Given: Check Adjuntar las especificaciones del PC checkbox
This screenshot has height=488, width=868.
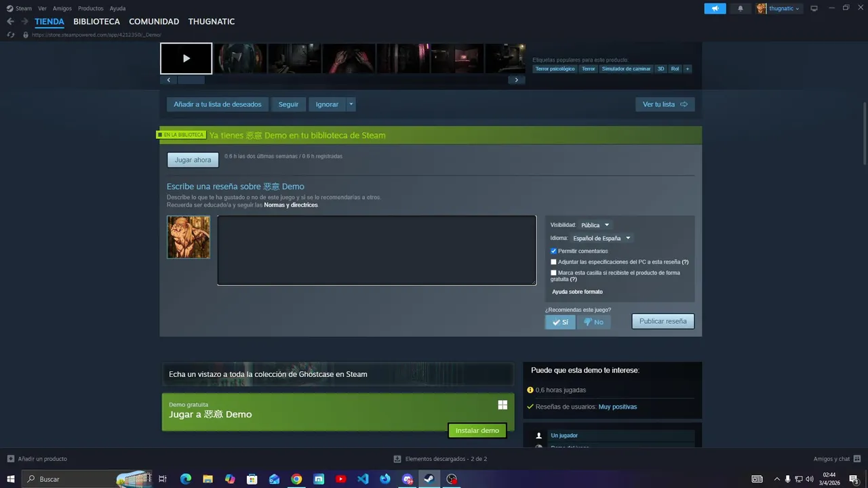Looking at the screenshot, I should 553,262.
